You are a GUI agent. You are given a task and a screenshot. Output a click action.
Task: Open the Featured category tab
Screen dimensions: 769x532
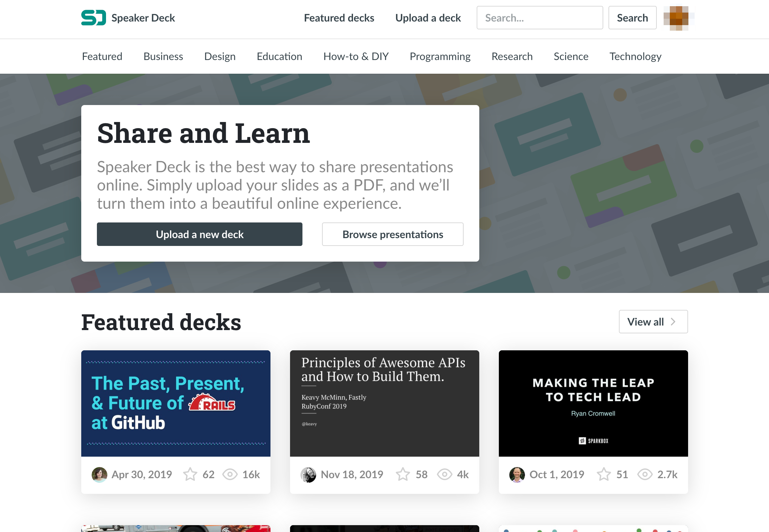tap(102, 56)
